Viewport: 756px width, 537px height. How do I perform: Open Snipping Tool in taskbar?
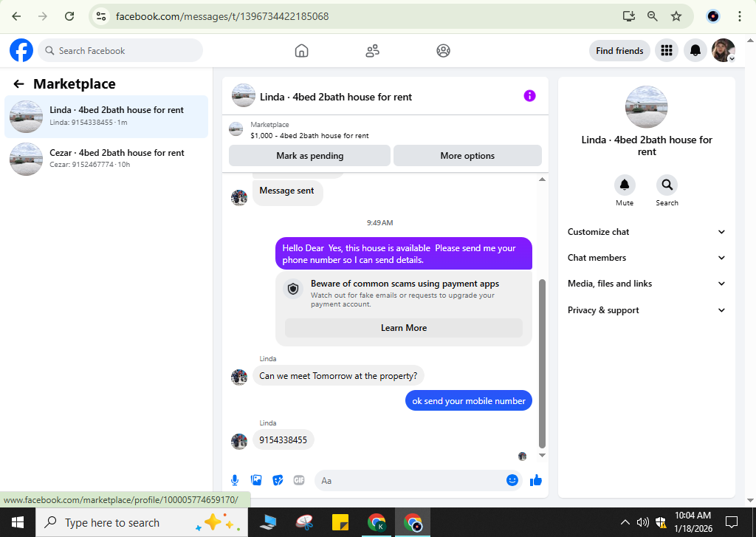(304, 522)
